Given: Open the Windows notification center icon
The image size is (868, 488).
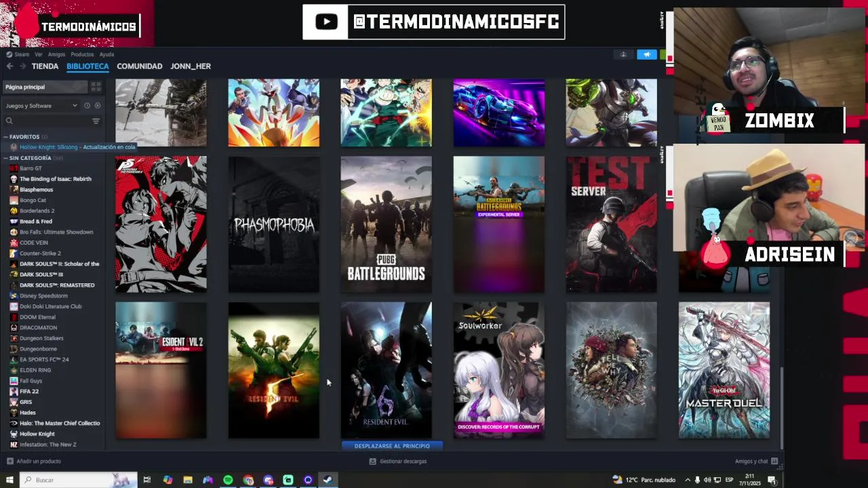Looking at the screenshot, I should tap(772, 480).
